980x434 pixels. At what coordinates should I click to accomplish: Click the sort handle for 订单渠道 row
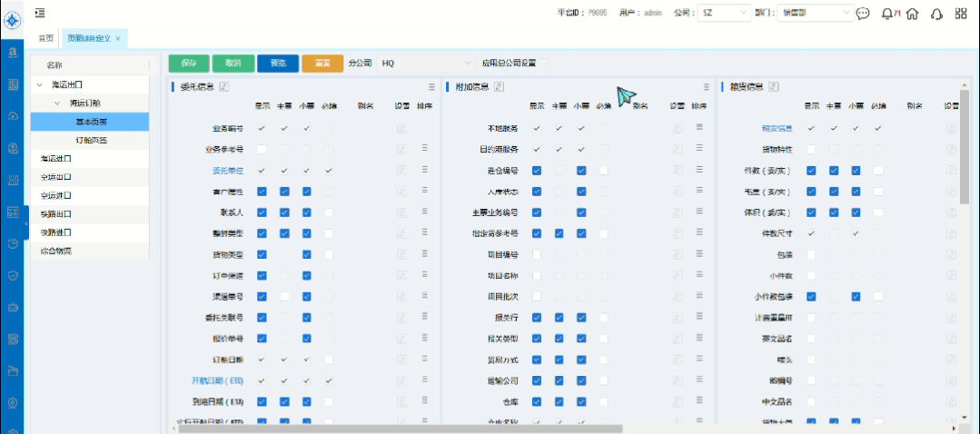pos(424,275)
